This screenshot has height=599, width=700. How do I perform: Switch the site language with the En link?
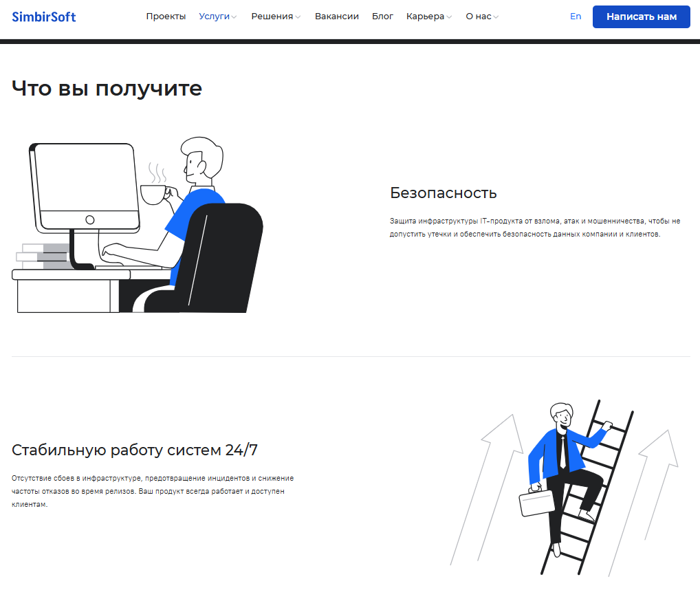coord(576,16)
